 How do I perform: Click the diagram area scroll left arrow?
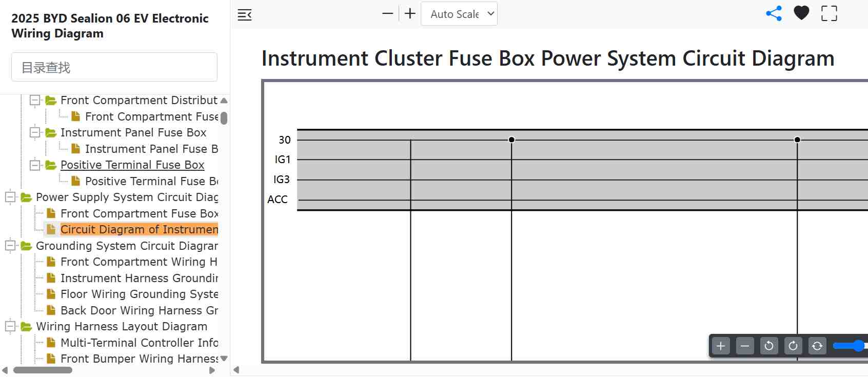236,370
